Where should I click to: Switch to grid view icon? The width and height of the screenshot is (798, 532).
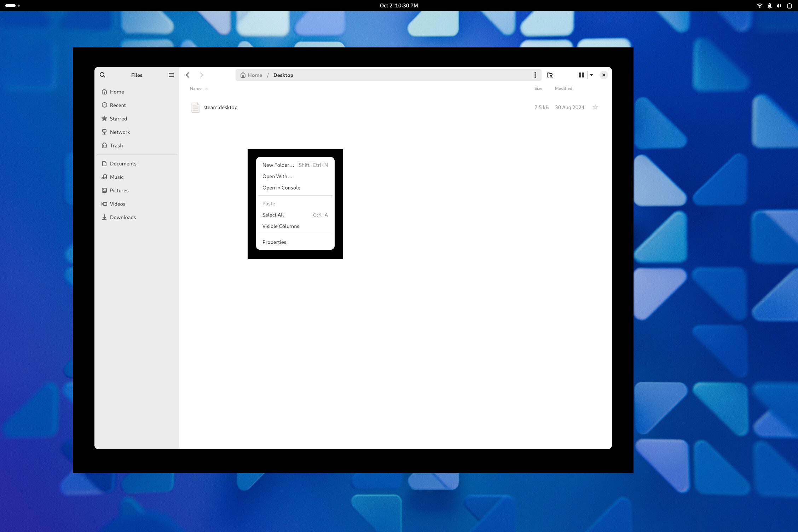click(582, 75)
